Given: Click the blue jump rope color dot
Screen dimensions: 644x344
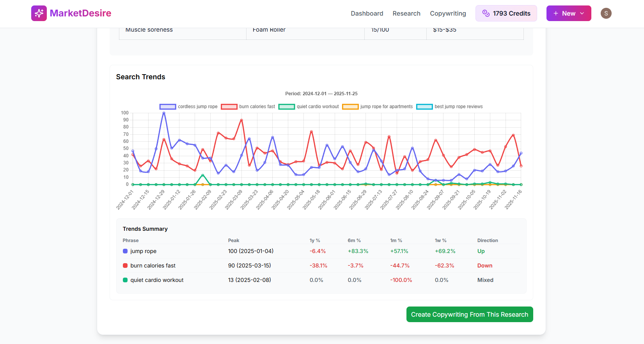Looking at the screenshot, I should coord(125,251).
